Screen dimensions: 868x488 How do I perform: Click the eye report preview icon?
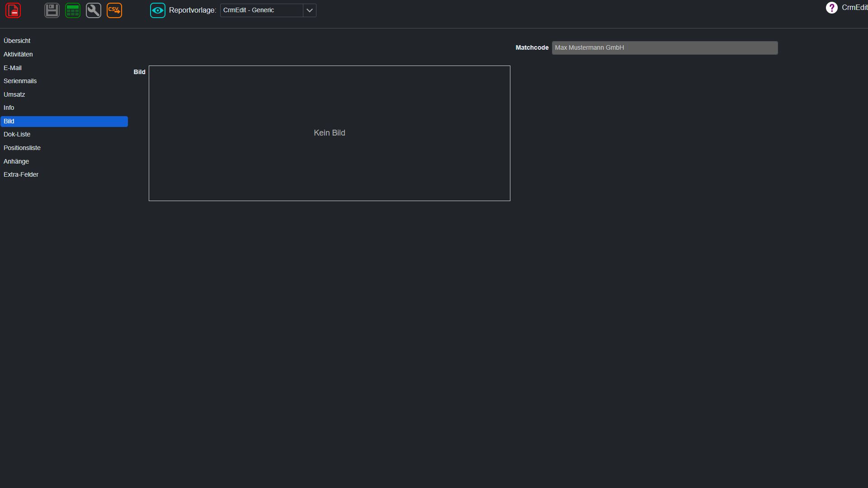(x=158, y=10)
